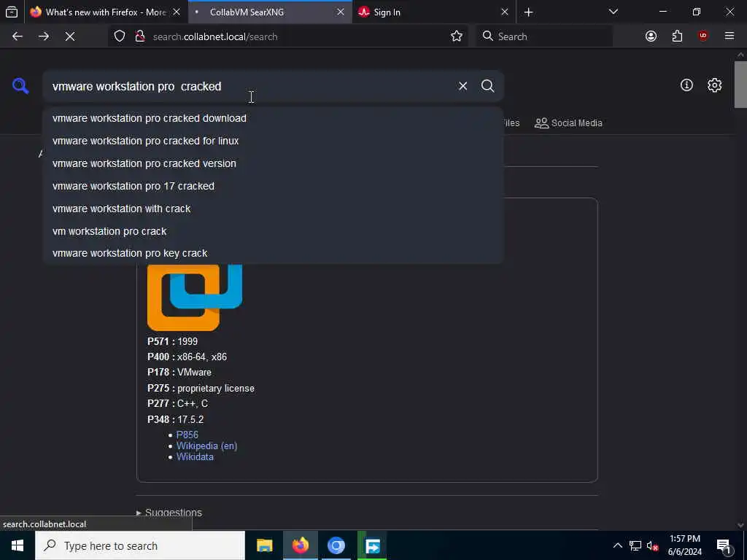
Task: Open the Wikipedia (en) link
Action: click(x=206, y=446)
